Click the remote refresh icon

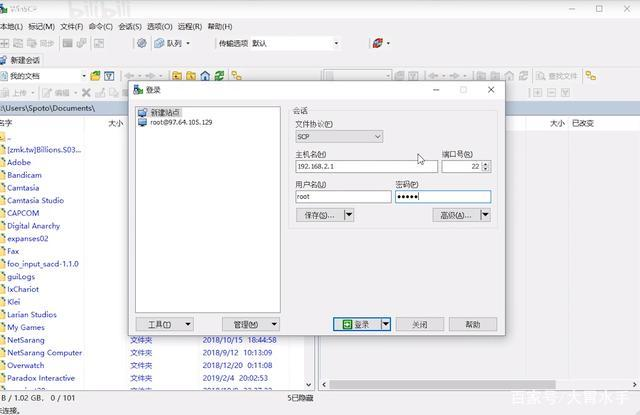point(523,76)
